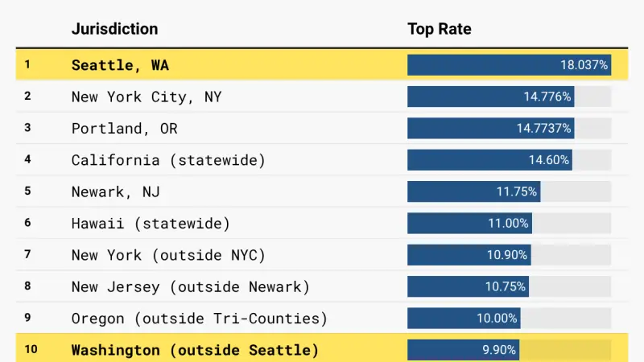
Task: Click the Top Rate column header
Action: click(439, 30)
